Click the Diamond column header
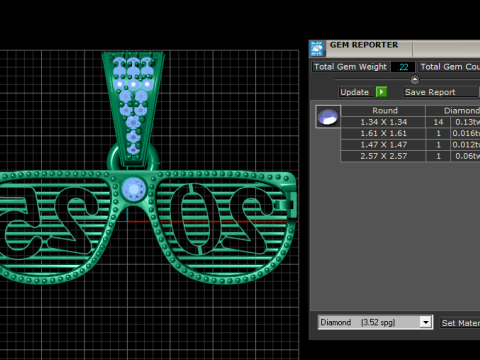The image size is (480, 360). click(453, 111)
